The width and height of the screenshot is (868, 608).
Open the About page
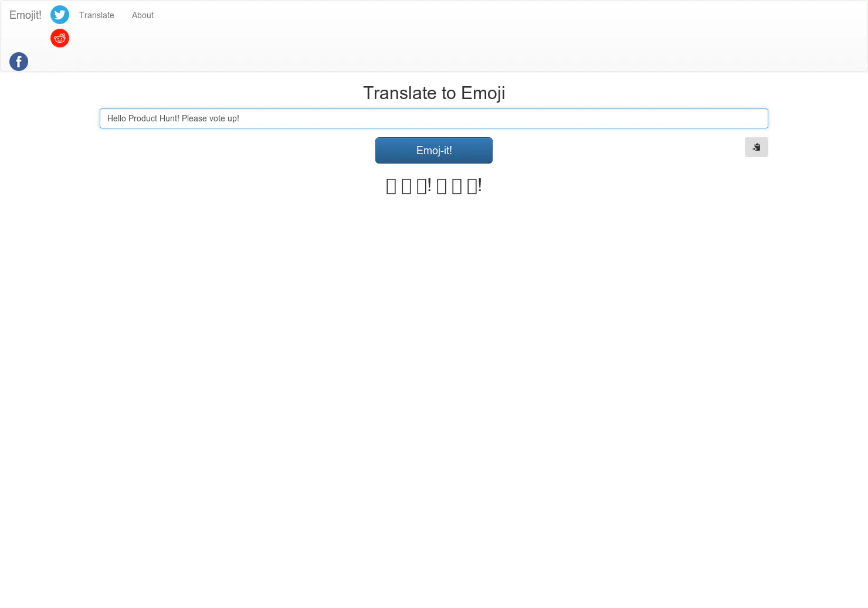[143, 15]
